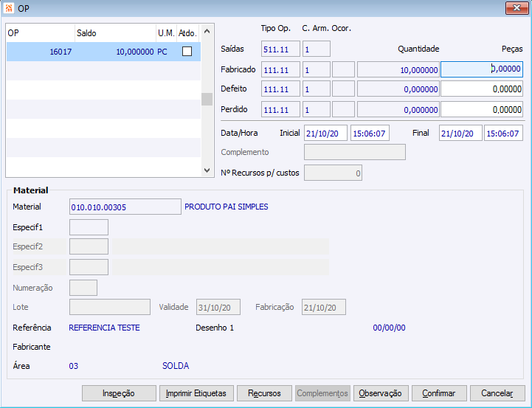This screenshot has width=532, height=408.
Task: Click the Final time field
Action: pyautogui.click(x=503, y=133)
